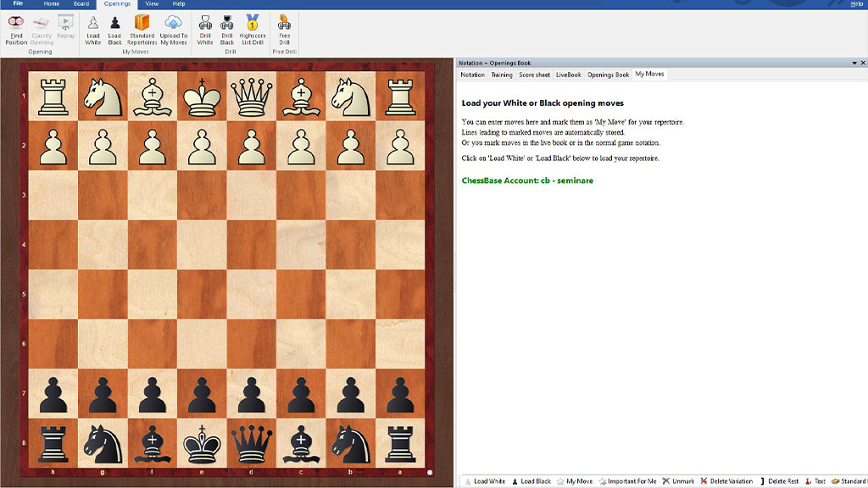
Task: Toggle Important For Me marker
Action: click(627, 481)
